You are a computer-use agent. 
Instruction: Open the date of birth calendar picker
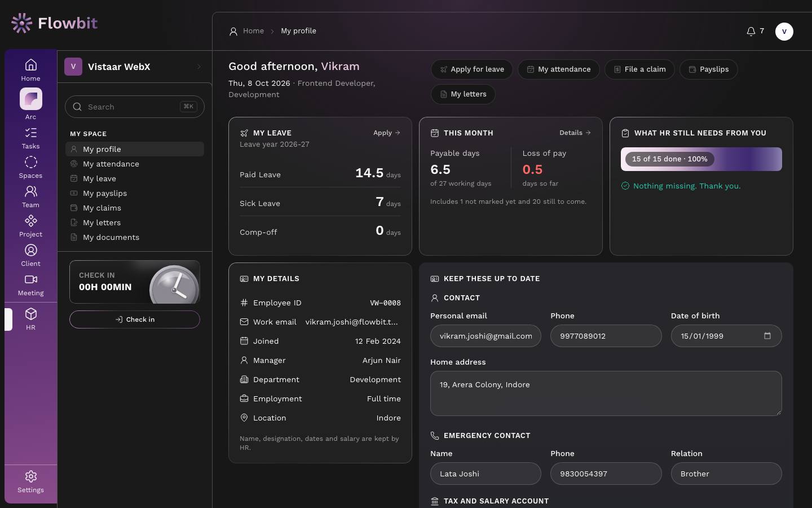pos(767,336)
